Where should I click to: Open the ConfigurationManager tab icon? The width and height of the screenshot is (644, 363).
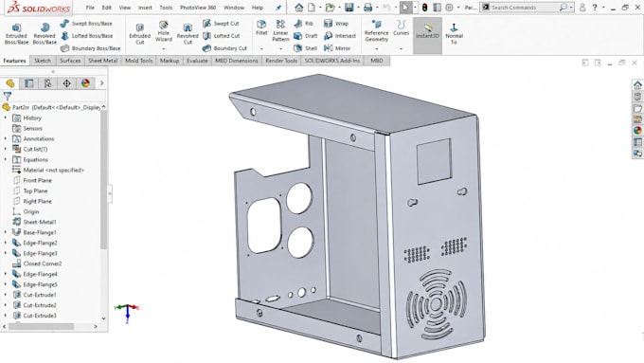click(47, 83)
